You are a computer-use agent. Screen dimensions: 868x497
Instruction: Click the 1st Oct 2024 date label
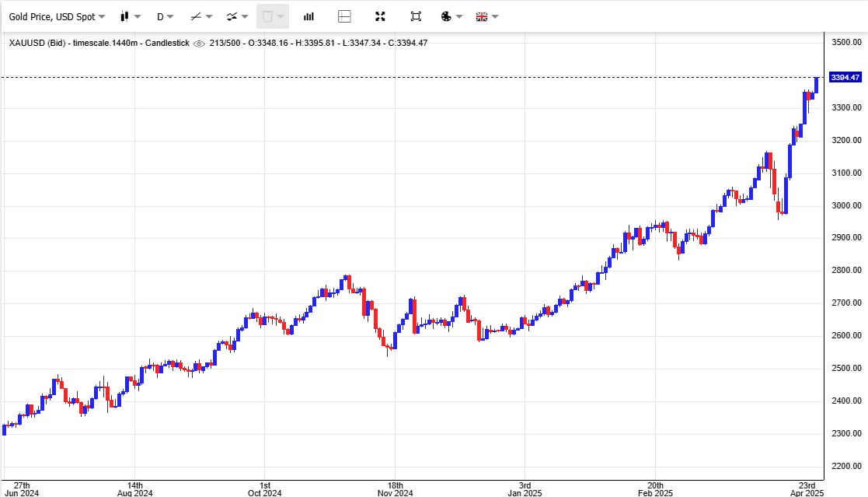[x=264, y=488]
